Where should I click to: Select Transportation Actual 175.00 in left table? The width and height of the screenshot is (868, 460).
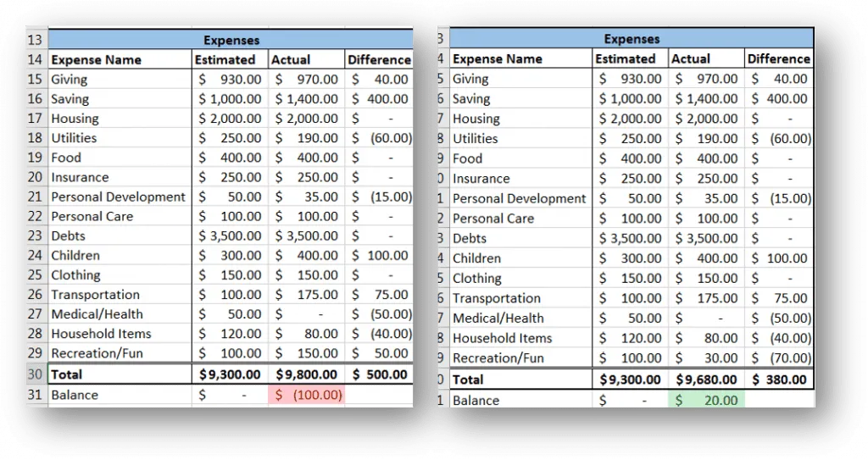pos(306,295)
